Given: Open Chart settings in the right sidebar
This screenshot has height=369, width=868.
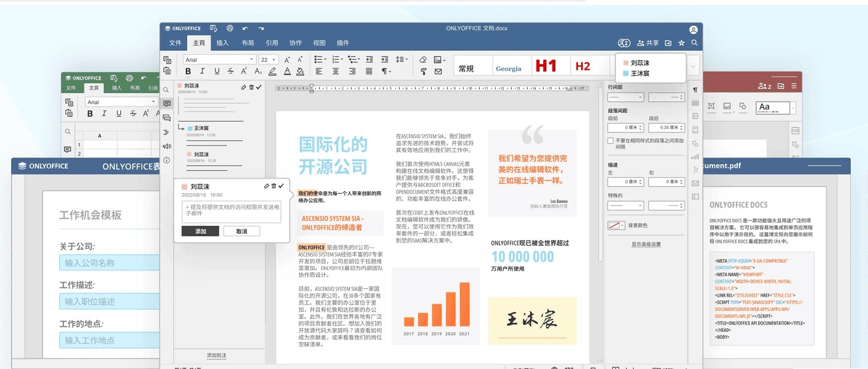Looking at the screenshot, I should [x=695, y=157].
